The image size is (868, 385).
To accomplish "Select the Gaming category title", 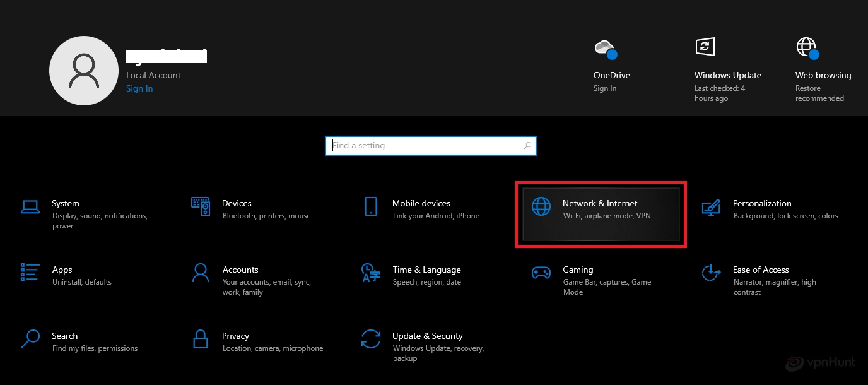I will tap(578, 269).
